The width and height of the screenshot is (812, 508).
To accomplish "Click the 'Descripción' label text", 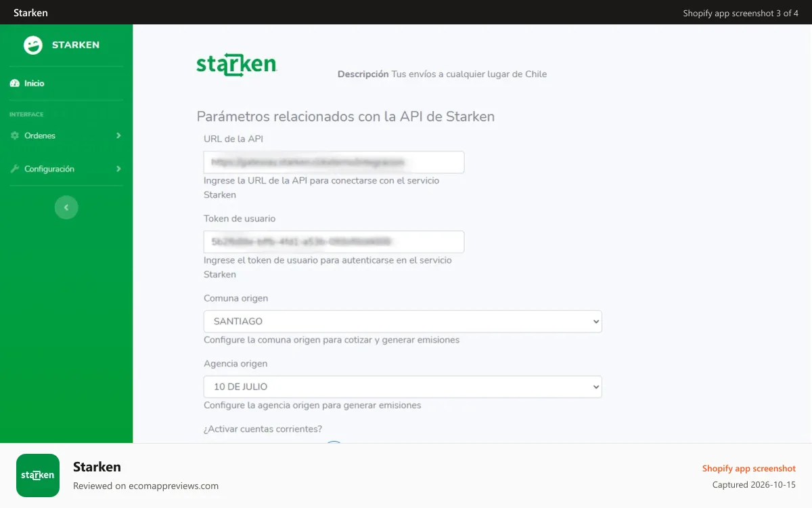I will [363, 75].
